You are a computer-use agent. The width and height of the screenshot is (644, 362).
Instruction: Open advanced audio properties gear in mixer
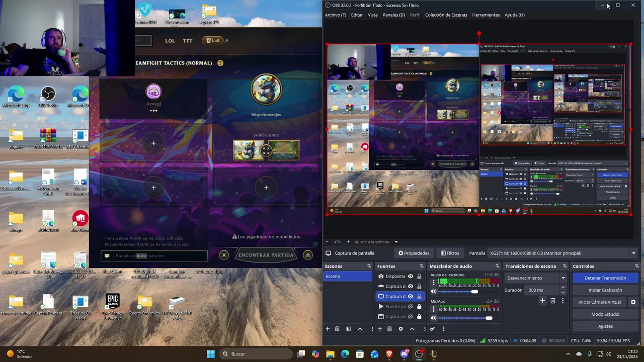[x=432, y=329]
